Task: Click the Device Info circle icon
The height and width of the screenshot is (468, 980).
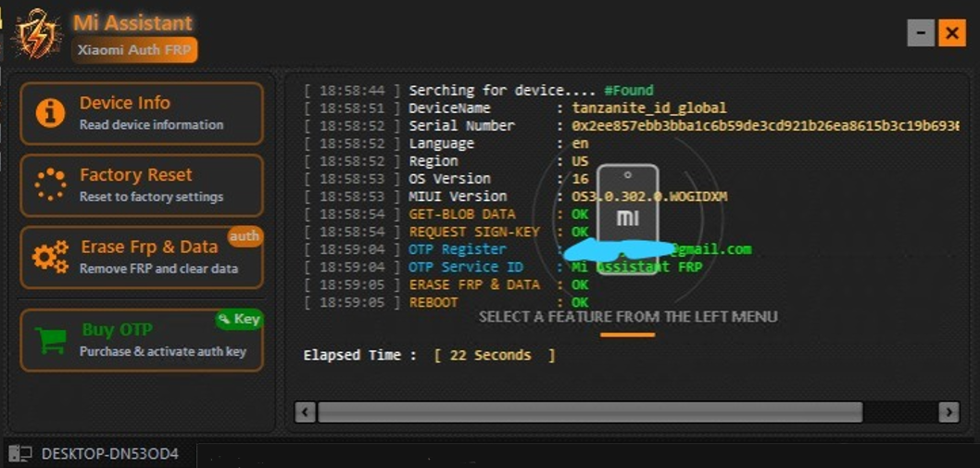Action: (50, 113)
